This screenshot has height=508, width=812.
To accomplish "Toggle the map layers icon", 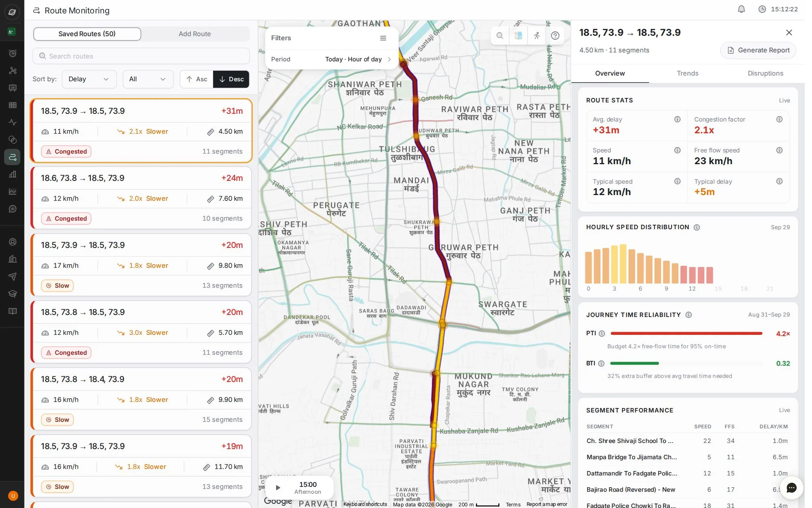I will coord(518,36).
